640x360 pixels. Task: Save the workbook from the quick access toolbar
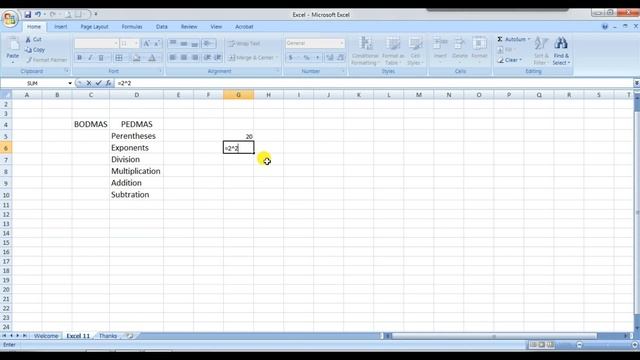coord(28,14)
